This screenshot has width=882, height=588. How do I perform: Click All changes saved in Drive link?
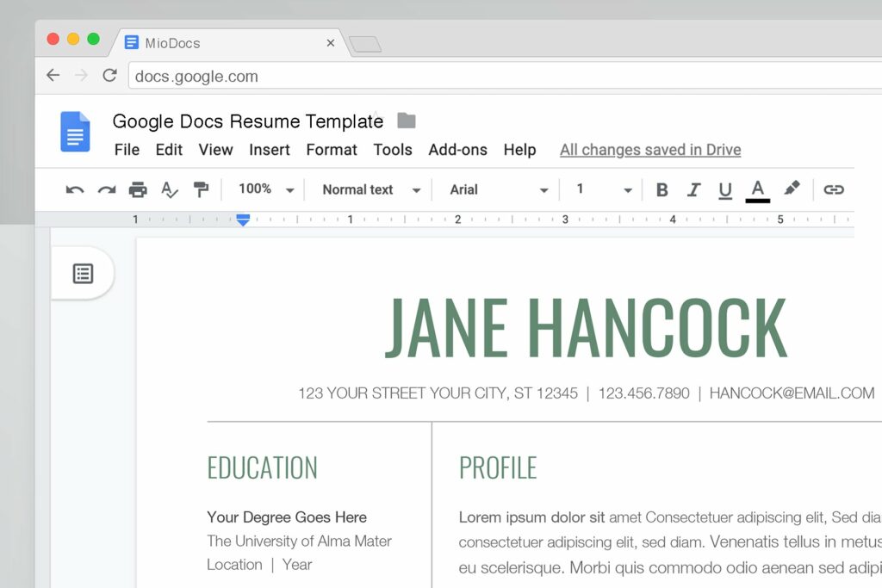650,150
